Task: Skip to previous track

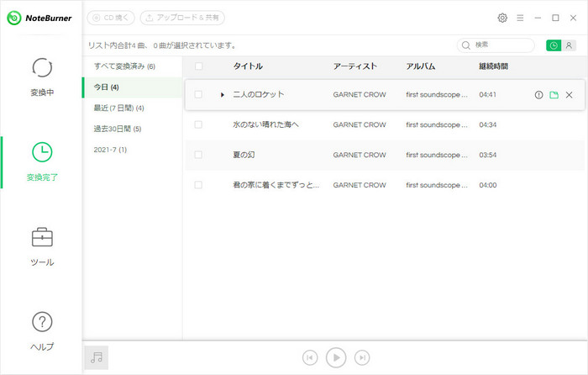Action: [310, 357]
